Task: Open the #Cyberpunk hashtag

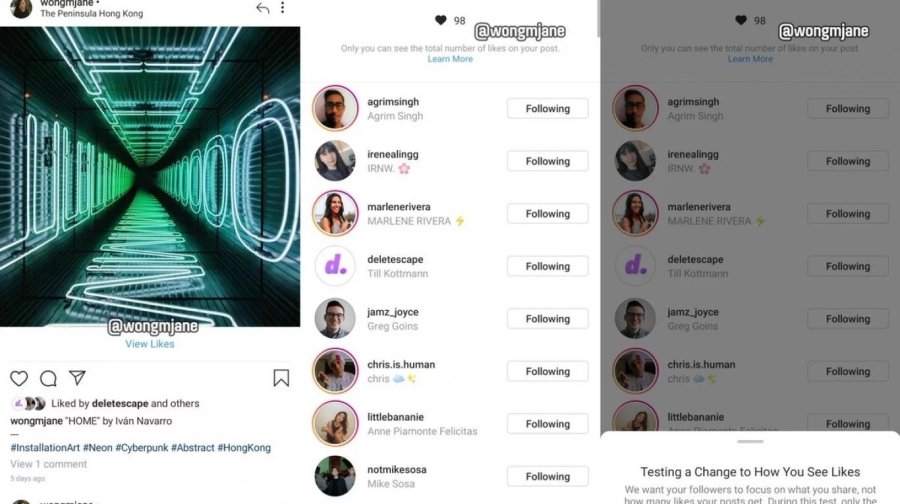Action: click(x=142, y=448)
